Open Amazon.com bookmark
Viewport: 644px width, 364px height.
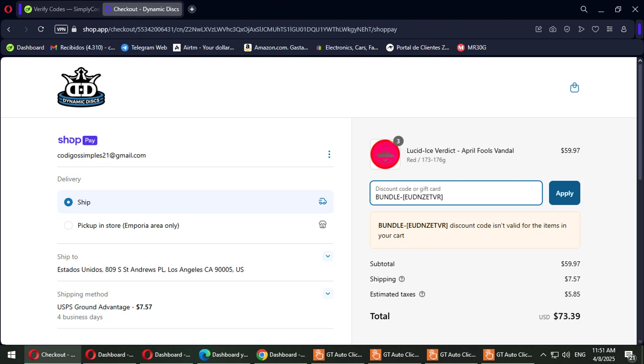[x=276, y=48]
